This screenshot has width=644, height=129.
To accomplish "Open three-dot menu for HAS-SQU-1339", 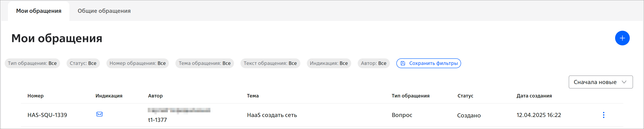I will point(604,115).
